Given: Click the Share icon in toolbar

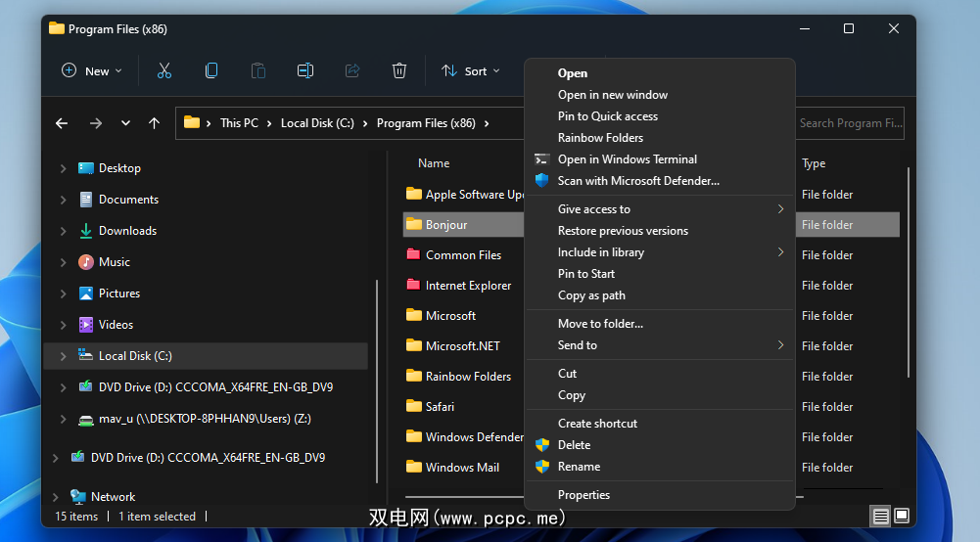Looking at the screenshot, I should [x=351, y=70].
